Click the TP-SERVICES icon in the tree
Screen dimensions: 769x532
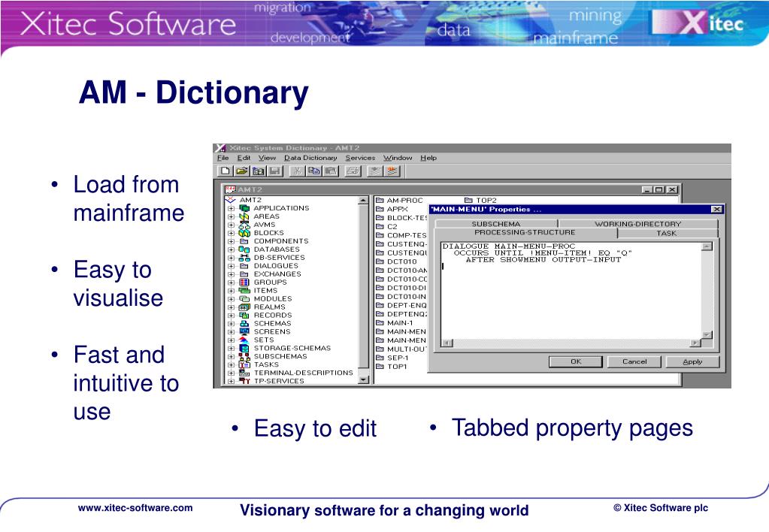coord(244,381)
